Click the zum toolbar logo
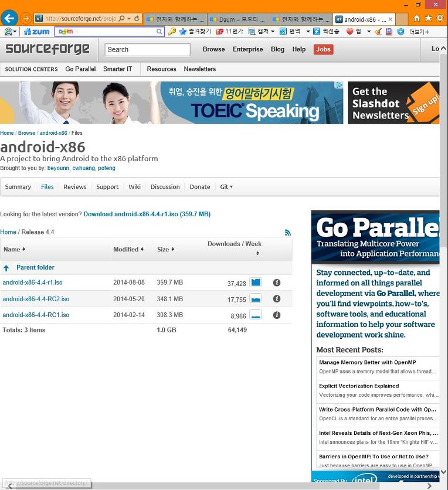 coord(37,32)
